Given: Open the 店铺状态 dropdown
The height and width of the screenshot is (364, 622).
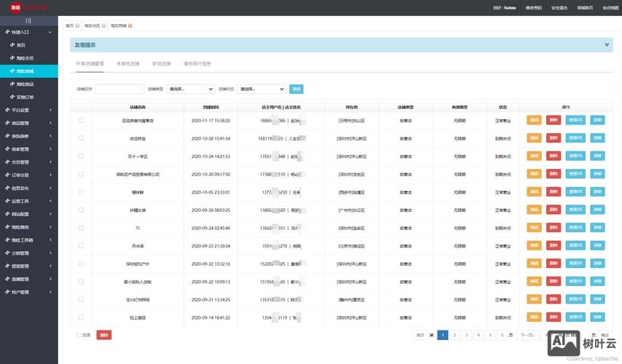Looking at the screenshot, I should [x=260, y=89].
